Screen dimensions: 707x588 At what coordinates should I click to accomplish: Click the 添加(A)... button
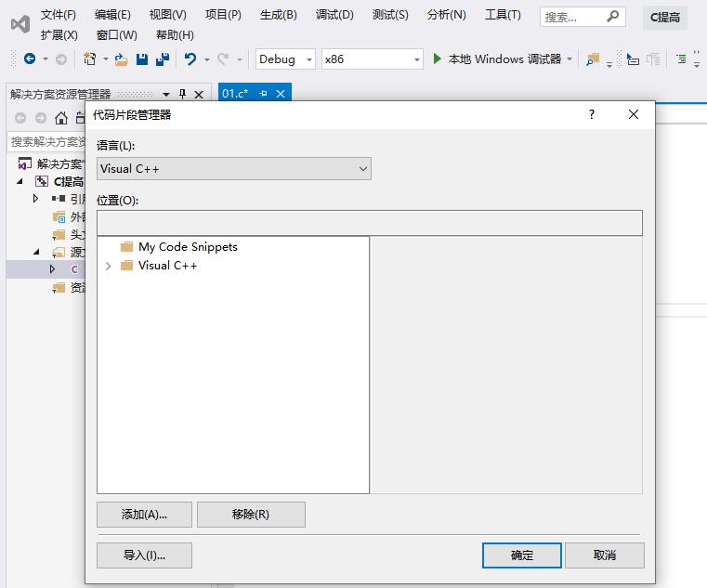[144, 515]
